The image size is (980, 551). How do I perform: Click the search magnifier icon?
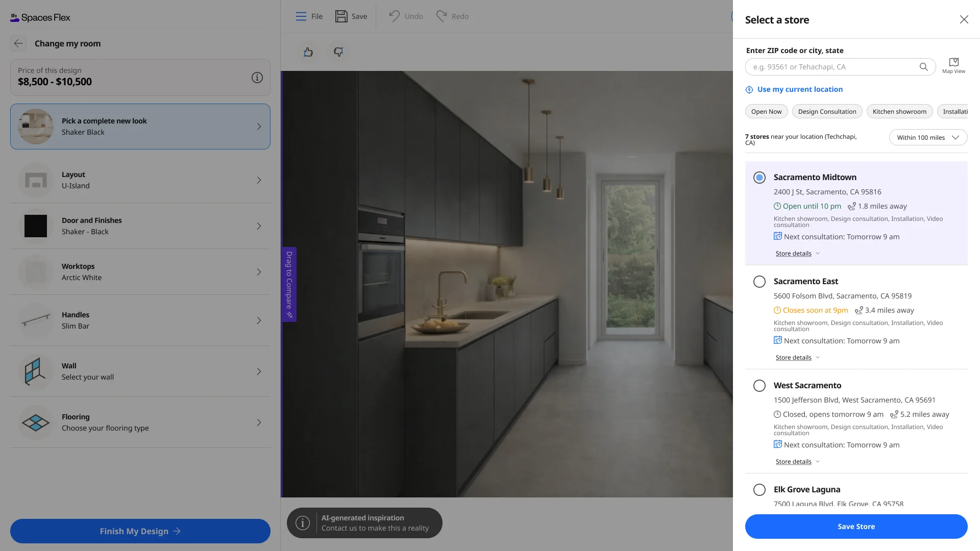[x=923, y=67]
